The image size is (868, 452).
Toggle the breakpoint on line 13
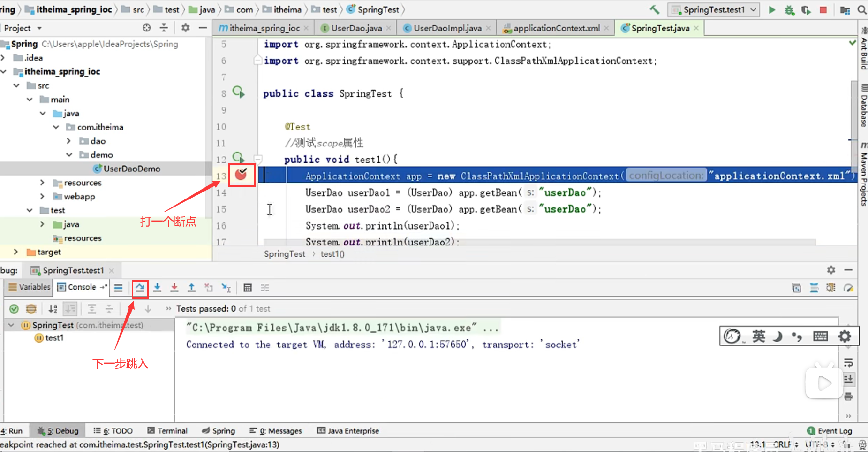241,175
